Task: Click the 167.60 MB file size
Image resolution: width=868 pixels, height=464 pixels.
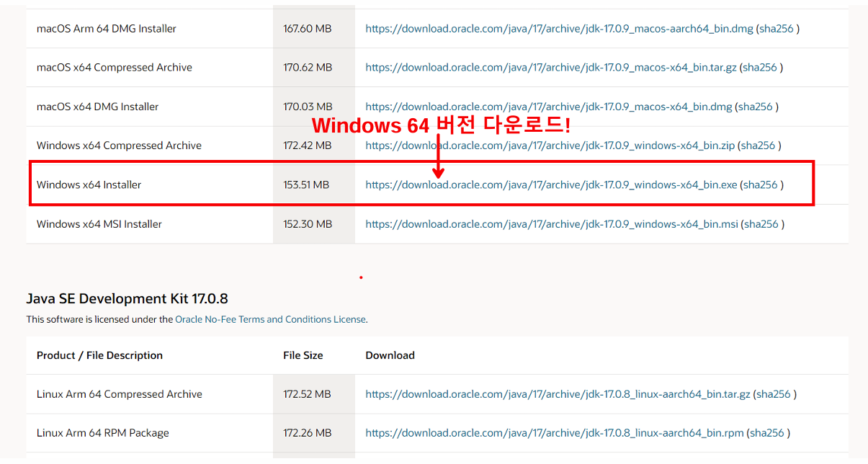Action: 308,29
